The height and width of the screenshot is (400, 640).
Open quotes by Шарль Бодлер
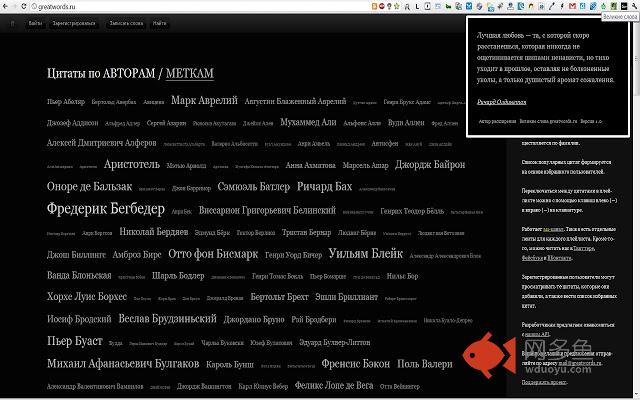pos(178,276)
